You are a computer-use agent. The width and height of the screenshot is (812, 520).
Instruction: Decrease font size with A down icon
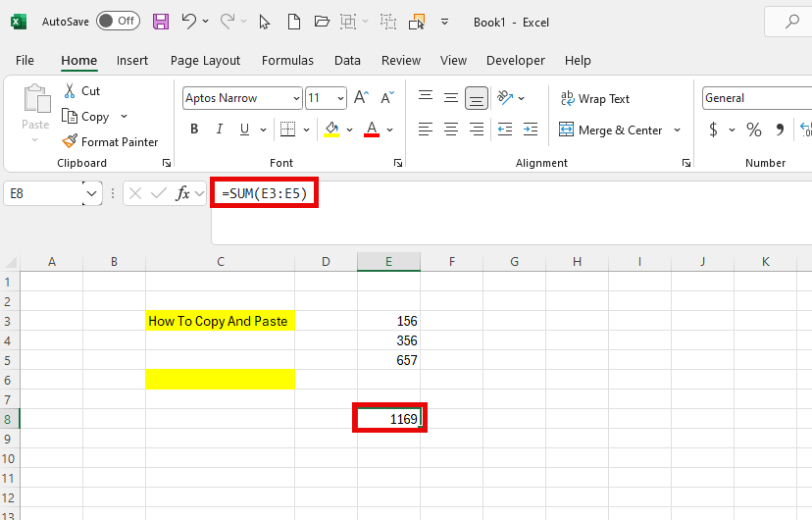tap(386, 97)
